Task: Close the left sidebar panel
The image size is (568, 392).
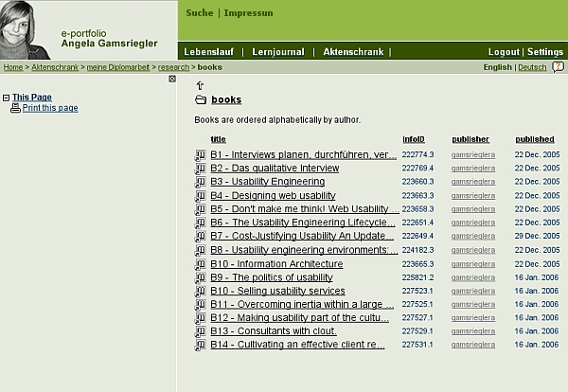Action: [x=172, y=79]
